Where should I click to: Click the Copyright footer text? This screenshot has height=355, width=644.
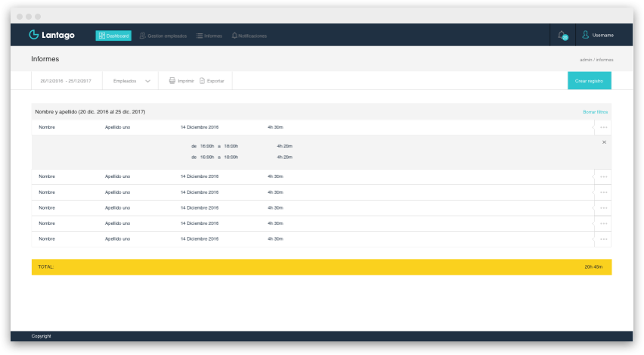tap(42, 336)
